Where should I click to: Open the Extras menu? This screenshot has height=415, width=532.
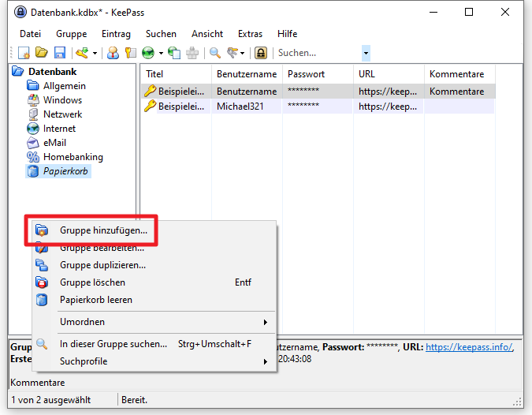[x=250, y=34]
